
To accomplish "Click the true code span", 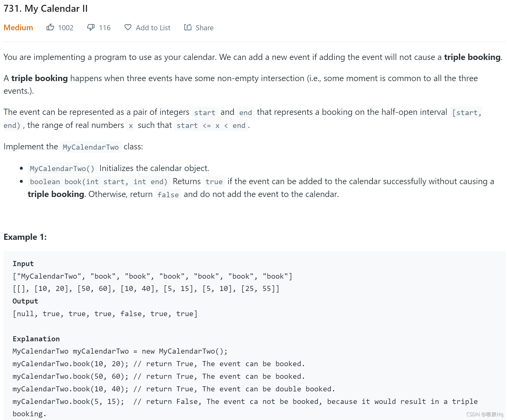I will 214,181.
